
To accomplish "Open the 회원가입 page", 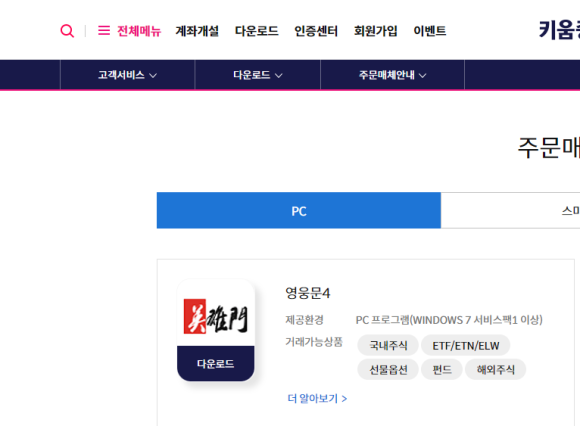I will tap(375, 31).
